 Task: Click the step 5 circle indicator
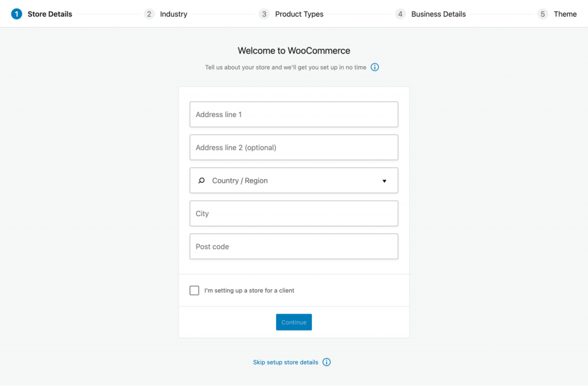(543, 14)
